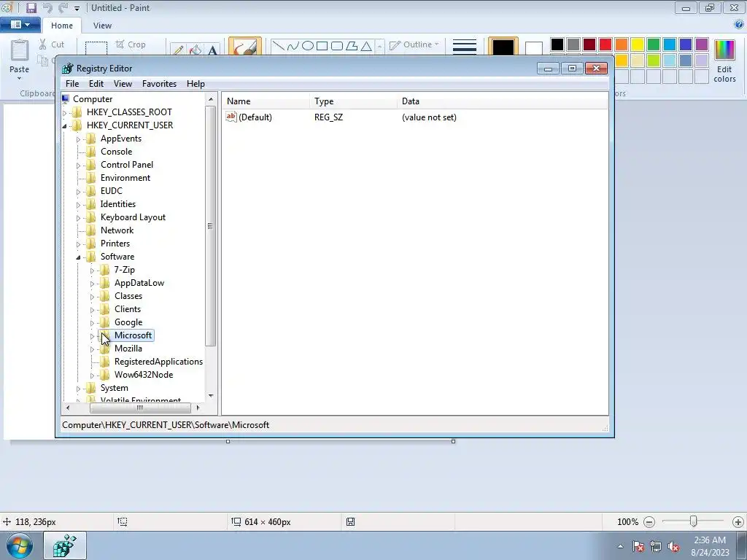Click the tree's horizontal scrollbar right arrow
Screen dimensions: 747x560
(x=198, y=408)
